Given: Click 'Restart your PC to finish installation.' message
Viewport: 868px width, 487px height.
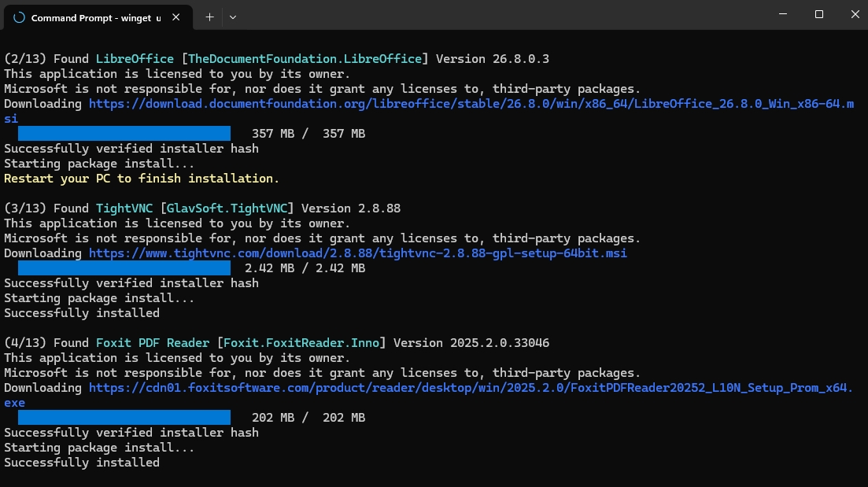Looking at the screenshot, I should click(142, 179).
